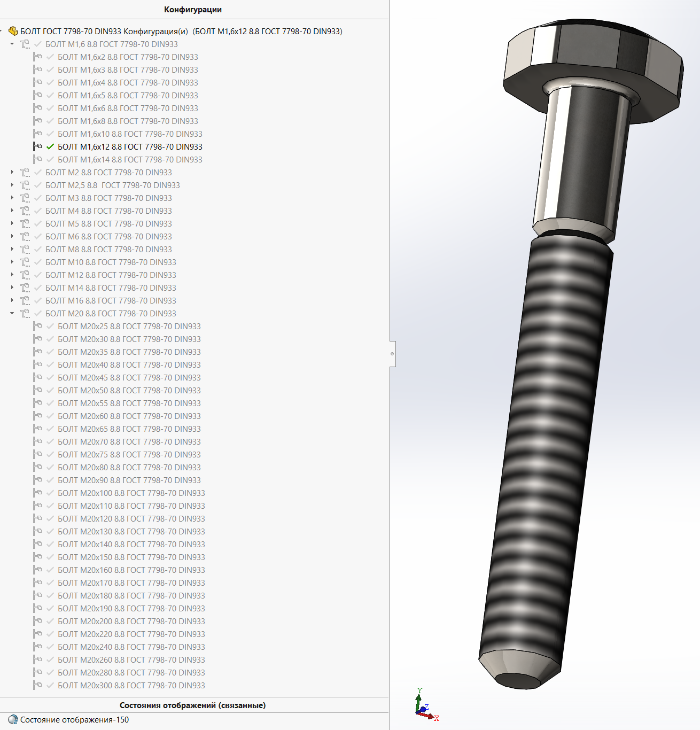Select configuration БОЛТ M20x45 8.8 ГОСТ 7798-70 DIN933

click(x=129, y=377)
